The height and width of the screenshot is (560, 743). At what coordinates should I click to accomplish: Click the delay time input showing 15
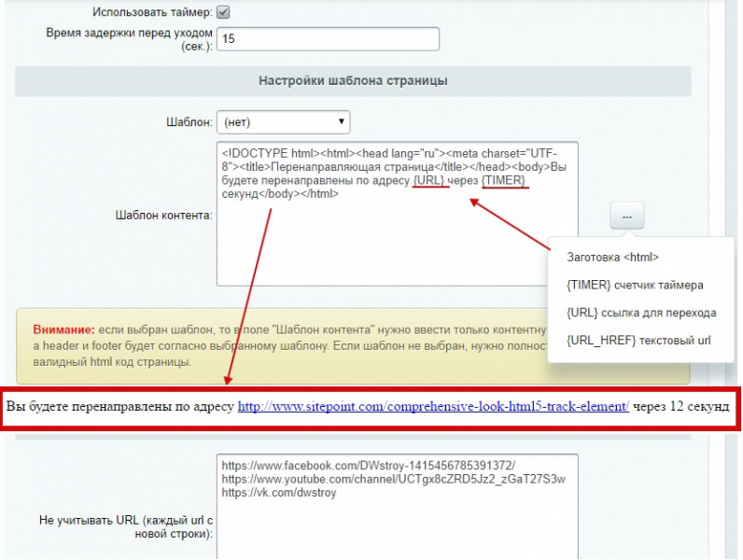[327, 39]
